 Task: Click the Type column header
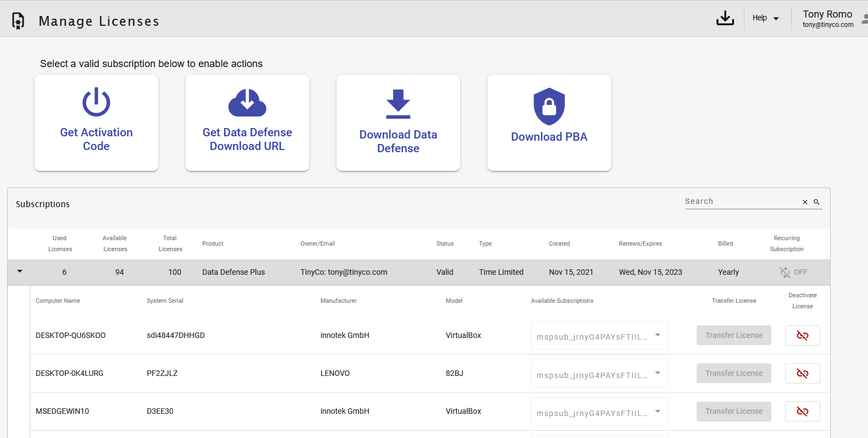pos(485,243)
